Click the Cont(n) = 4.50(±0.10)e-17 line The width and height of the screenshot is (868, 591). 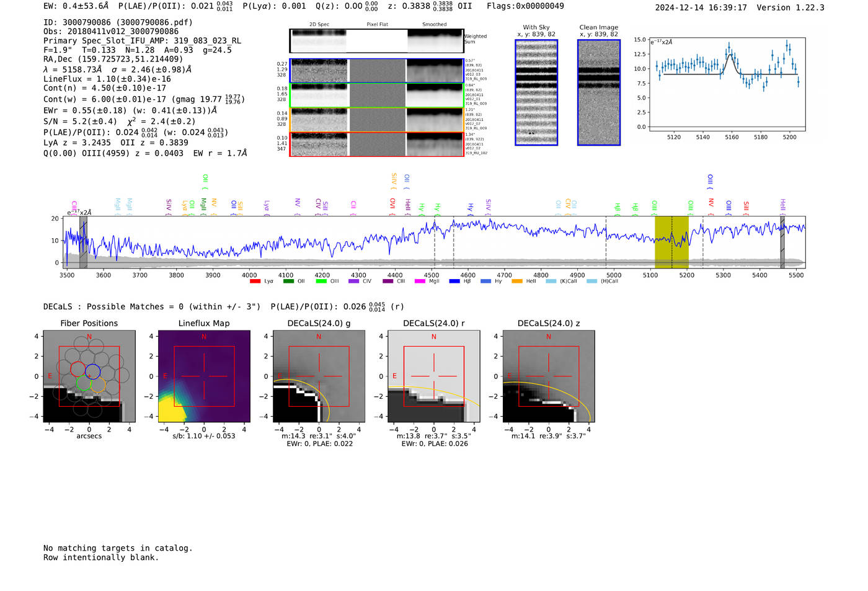click(x=105, y=88)
